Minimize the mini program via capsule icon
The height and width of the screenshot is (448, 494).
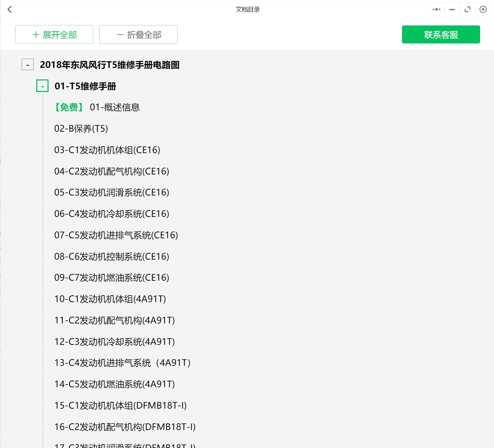(x=452, y=10)
